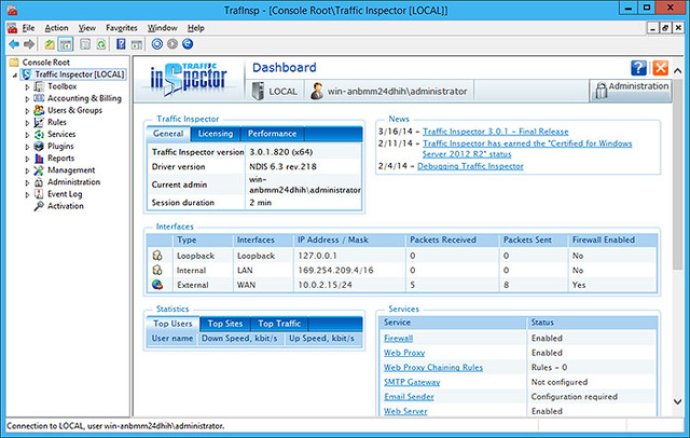Open the Web Proxy service link

coord(404,353)
